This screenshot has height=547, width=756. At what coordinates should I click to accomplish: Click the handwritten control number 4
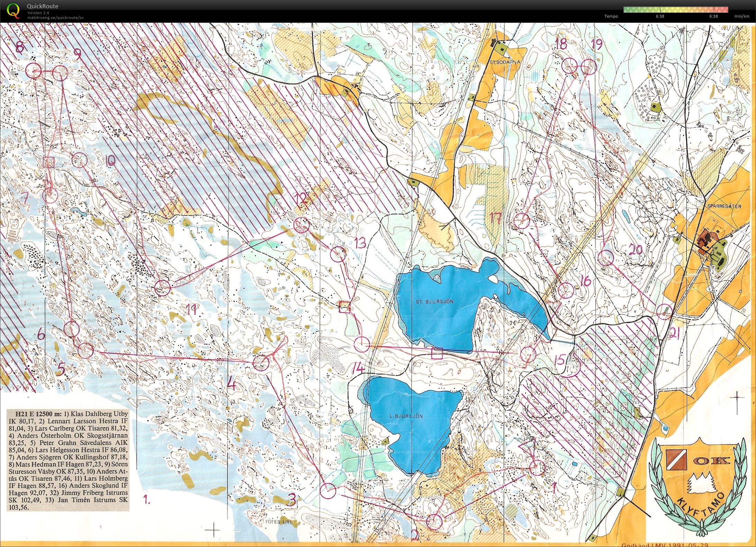(x=231, y=384)
